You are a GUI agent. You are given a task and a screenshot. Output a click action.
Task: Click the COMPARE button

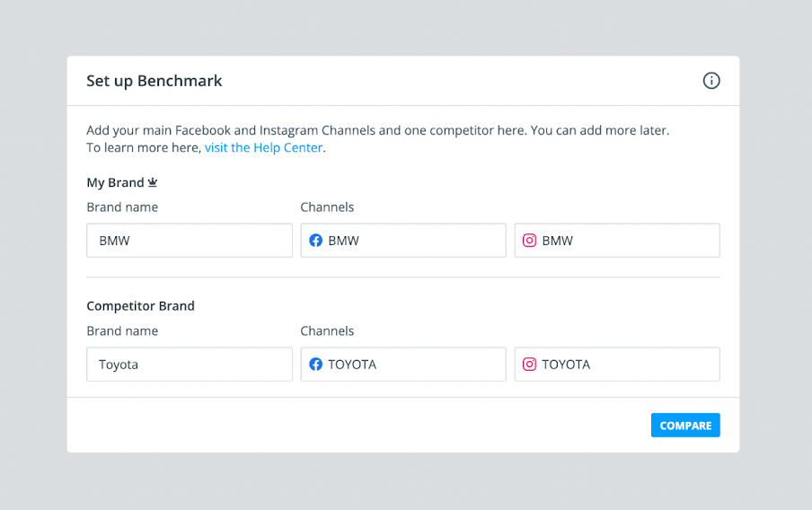pos(685,425)
